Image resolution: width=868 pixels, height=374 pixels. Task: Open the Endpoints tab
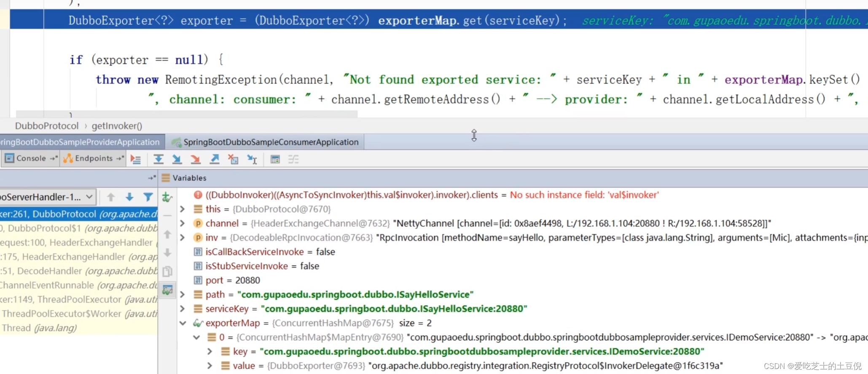coord(93,158)
